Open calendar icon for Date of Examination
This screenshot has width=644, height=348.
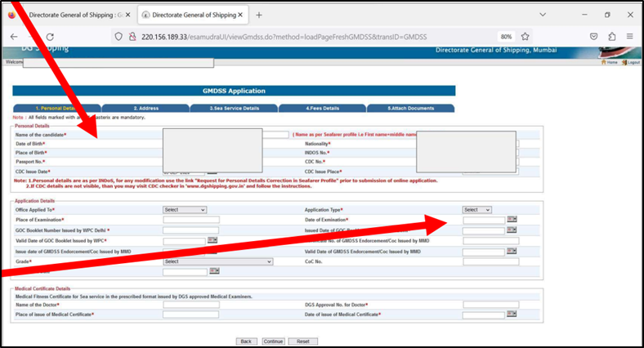coord(512,219)
